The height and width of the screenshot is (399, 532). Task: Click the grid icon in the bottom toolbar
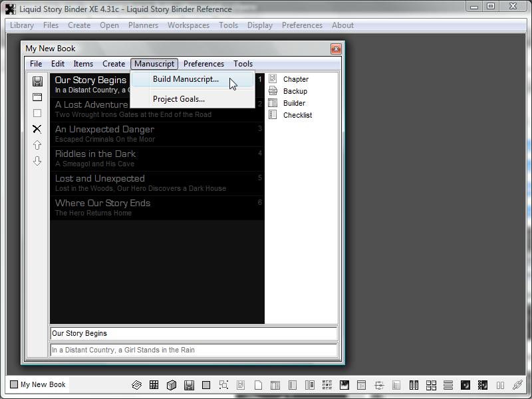point(154,385)
